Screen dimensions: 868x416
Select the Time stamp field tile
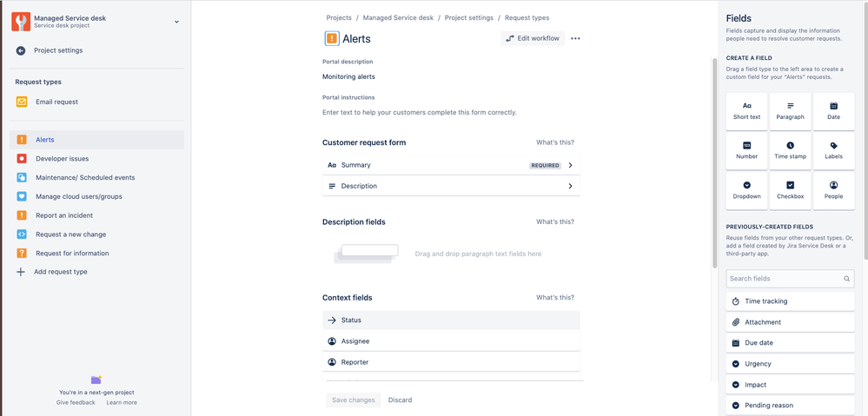[790, 150]
